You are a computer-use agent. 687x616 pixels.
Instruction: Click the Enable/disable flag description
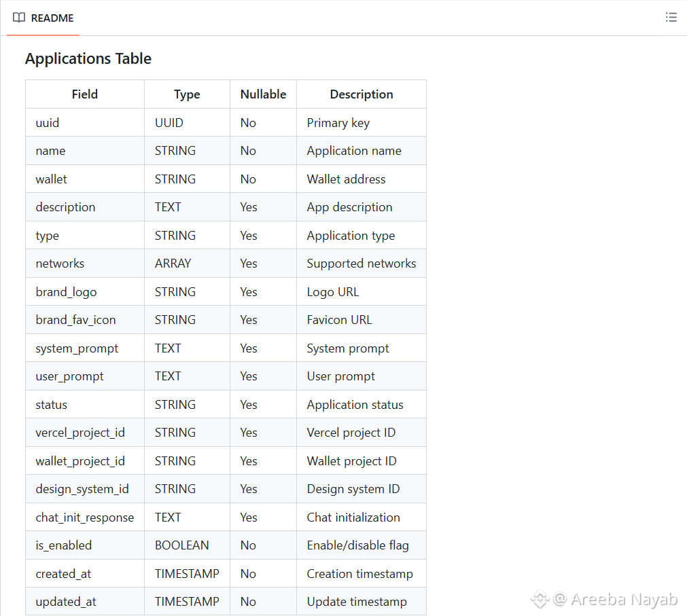[x=358, y=545]
